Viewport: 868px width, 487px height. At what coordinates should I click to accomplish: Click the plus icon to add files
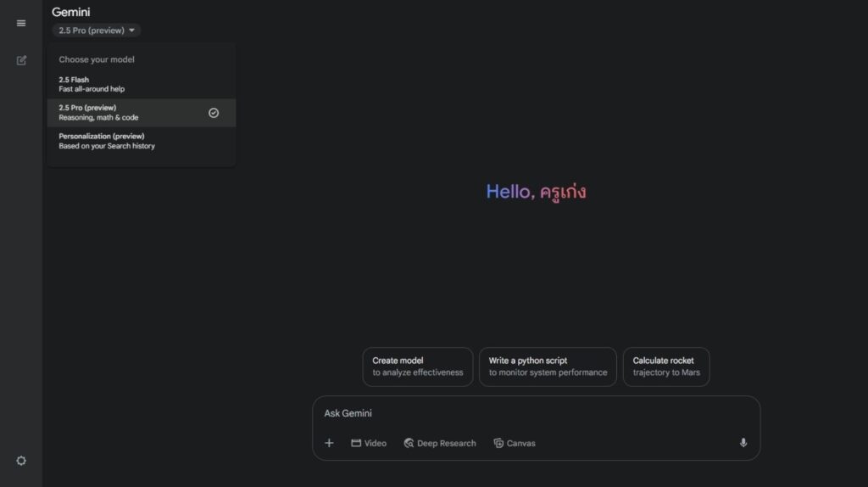click(329, 443)
